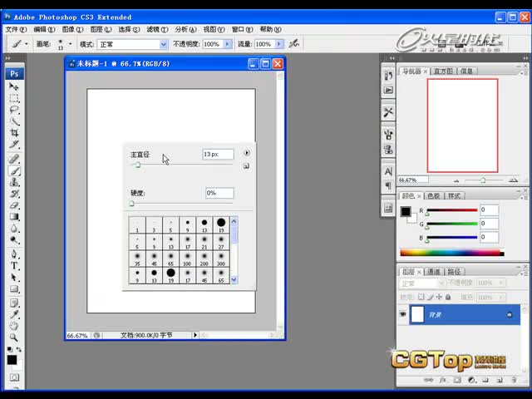The width and height of the screenshot is (532, 399).
Task: Switch to the 直方图 tab
Action: pos(443,71)
